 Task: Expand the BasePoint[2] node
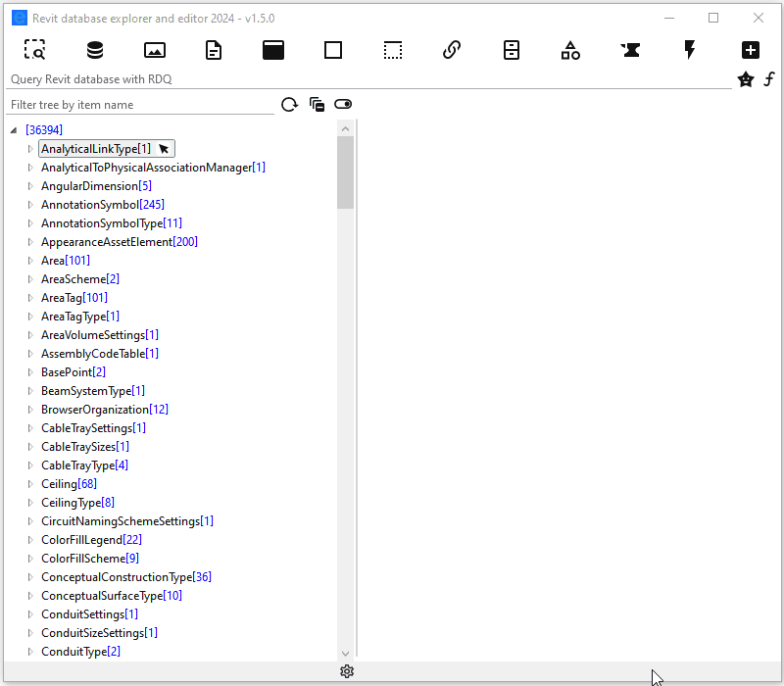[30, 372]
